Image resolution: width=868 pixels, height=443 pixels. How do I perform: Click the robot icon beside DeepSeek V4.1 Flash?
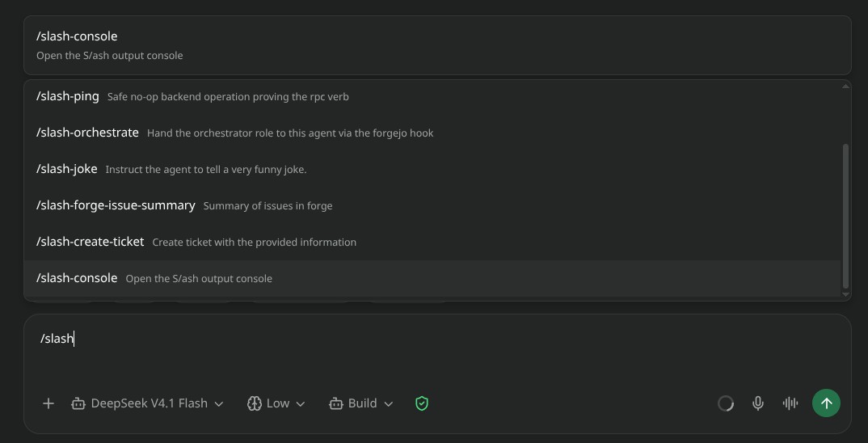(78, 403)
